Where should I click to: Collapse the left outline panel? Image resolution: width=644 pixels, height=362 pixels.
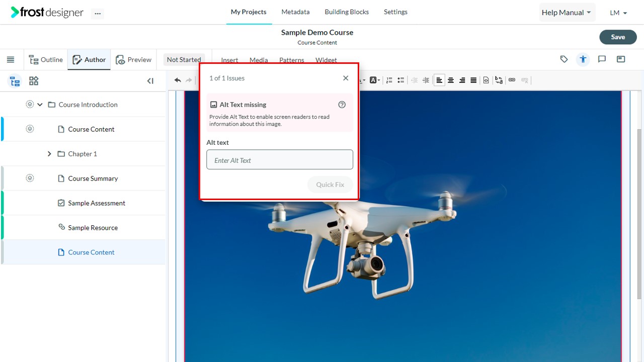click(150, 81)
